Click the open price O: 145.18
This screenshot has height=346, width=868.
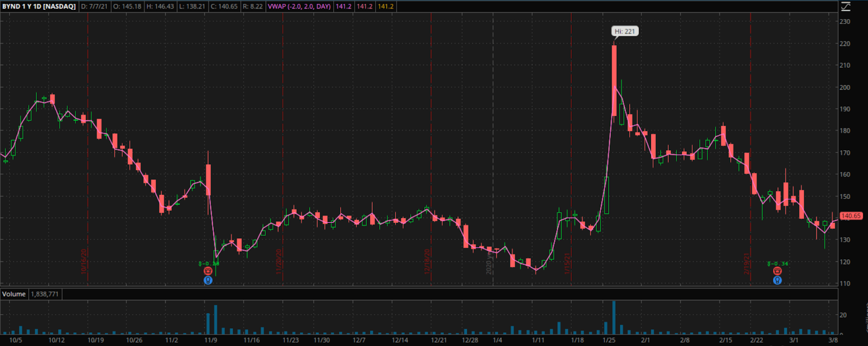(x=127, y=7)
